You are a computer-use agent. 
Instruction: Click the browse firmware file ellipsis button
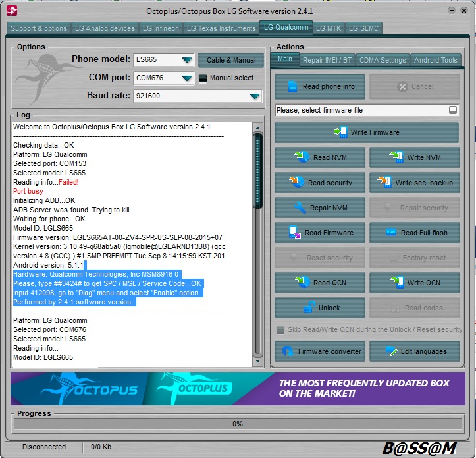coord(452,110)
